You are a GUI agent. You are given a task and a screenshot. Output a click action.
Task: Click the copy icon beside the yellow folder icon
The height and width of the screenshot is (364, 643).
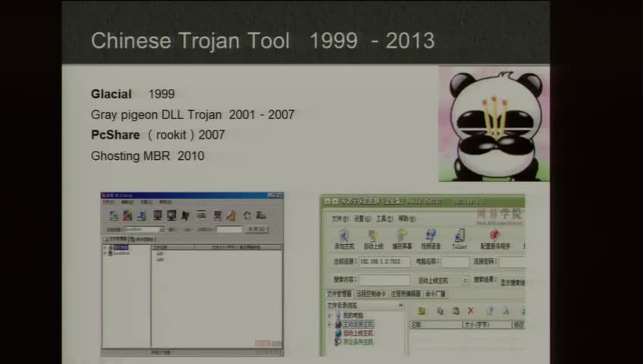tap(440, 311)
